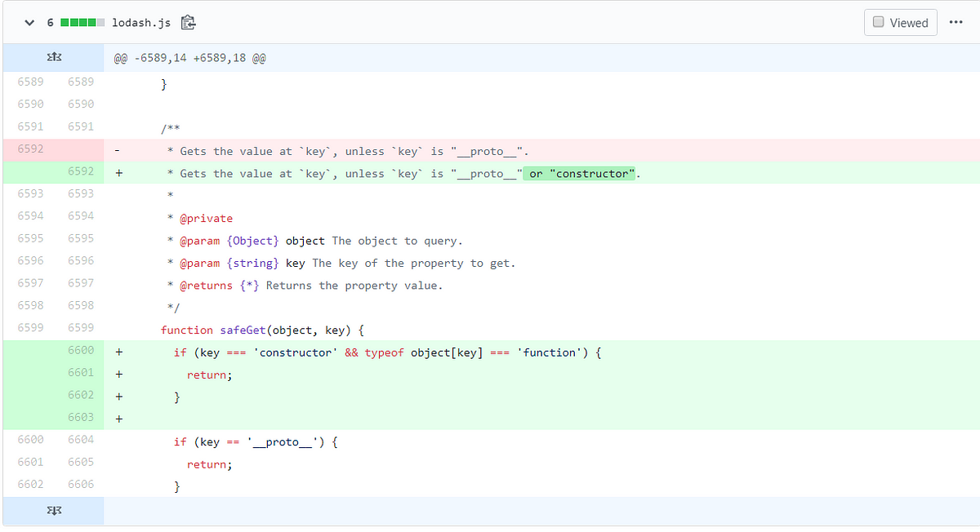Click the diffstat colored blocks indicator
The height and width of the screenshot is (532, 980).
82,23
